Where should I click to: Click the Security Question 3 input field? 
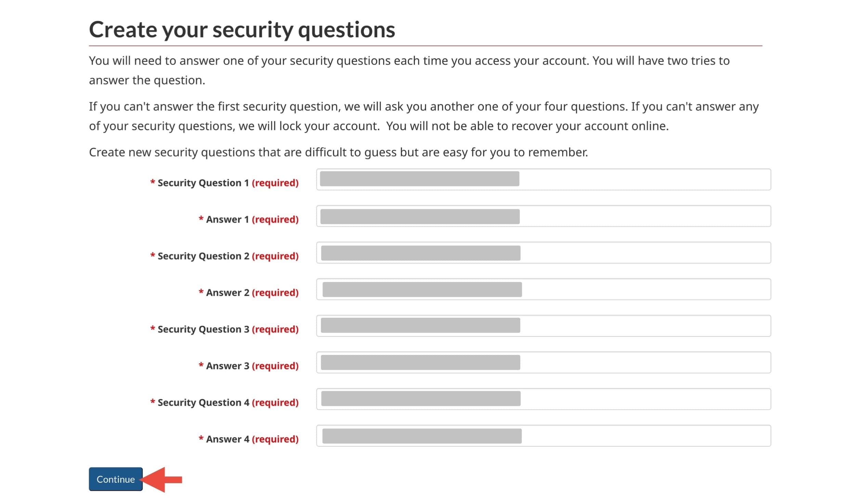[543, 326]
